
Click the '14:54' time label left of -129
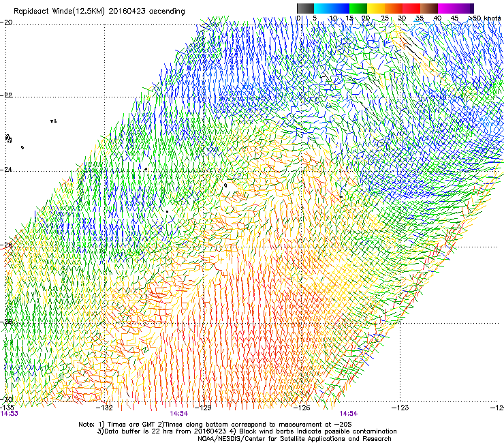(178, 414)
